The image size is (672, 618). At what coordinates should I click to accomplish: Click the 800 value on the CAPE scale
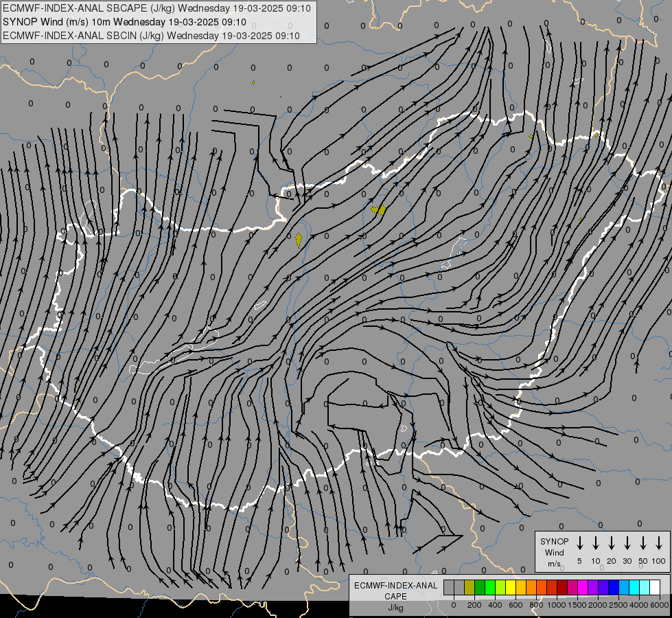tap(536, 605)
